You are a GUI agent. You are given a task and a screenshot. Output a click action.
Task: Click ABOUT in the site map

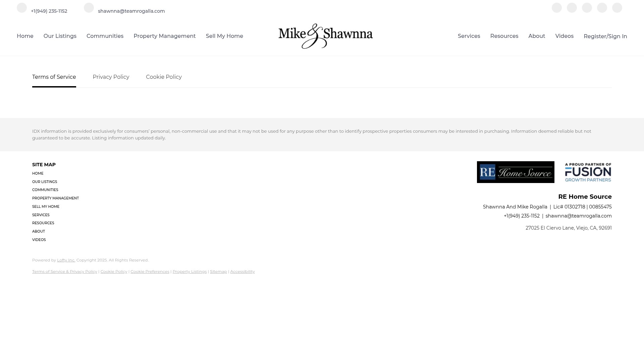click(39, 232)
